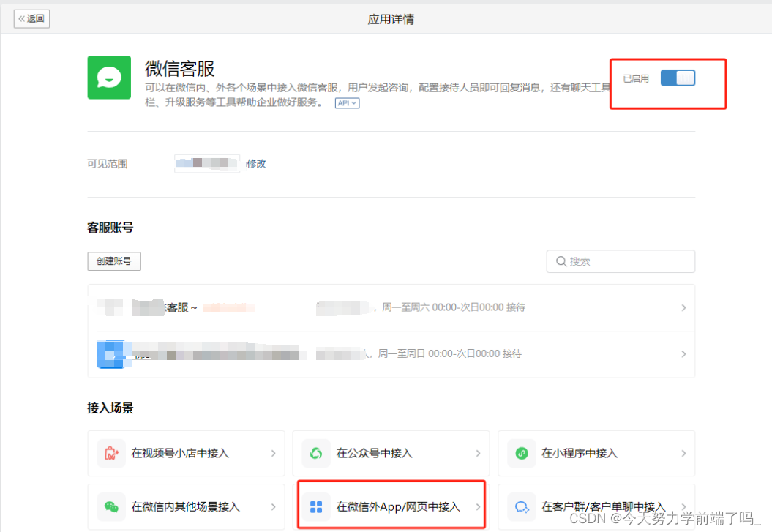Open 在客户群/客户单聊中接入 chevron arrow
The image size is (772, 532).
tap(683, 507)
